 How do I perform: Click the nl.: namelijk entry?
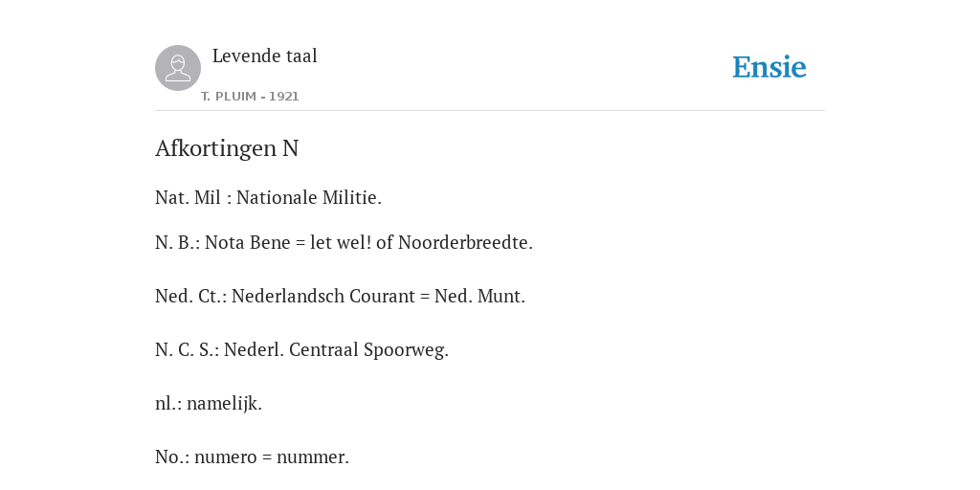(209, 404)
